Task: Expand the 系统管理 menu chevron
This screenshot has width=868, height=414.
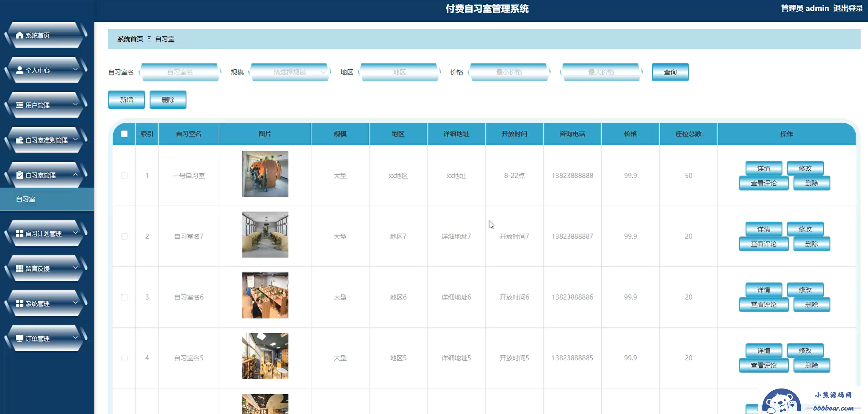Action: 76,303
